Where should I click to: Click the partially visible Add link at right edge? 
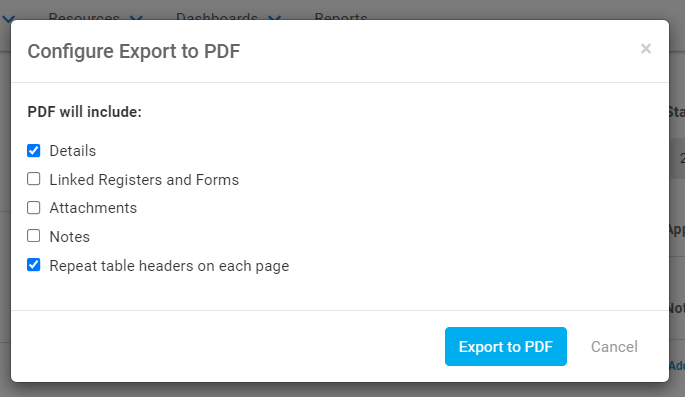click(x=677, y=366)
